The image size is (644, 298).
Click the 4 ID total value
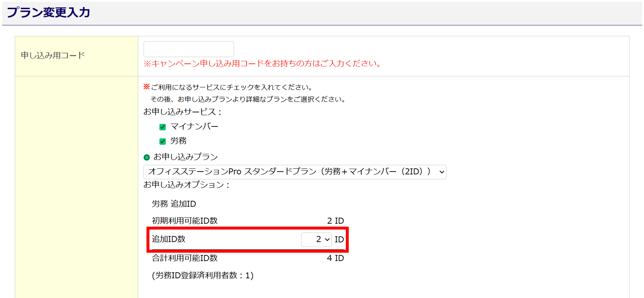pyautogui.click(x=335, y=258)
